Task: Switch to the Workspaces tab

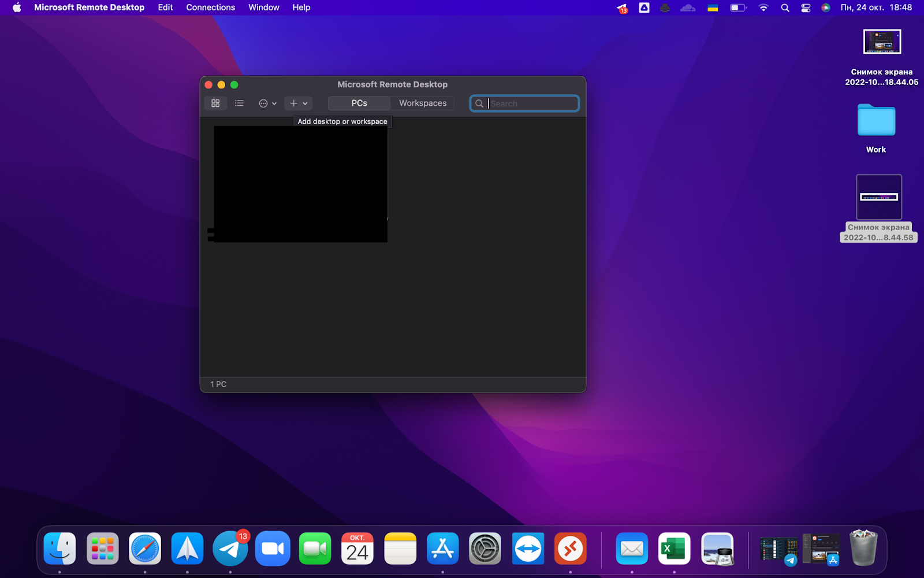Action: coord(422,103)
